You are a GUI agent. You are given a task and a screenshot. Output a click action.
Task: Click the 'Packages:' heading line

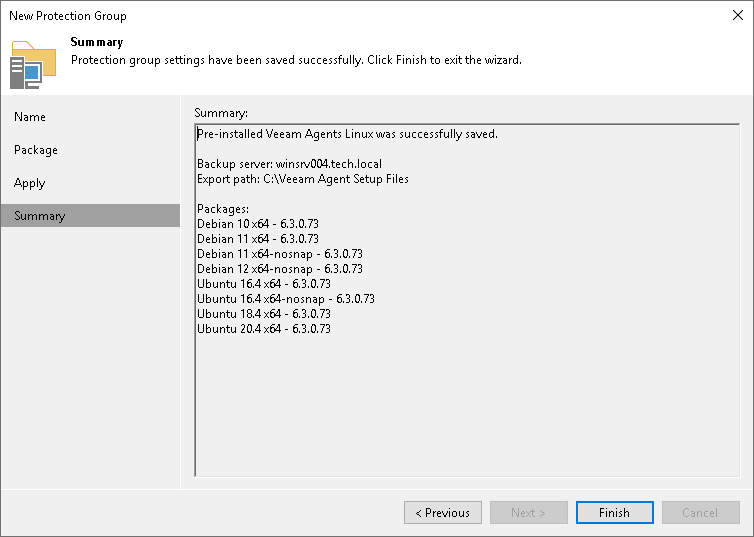coord(223,209)
